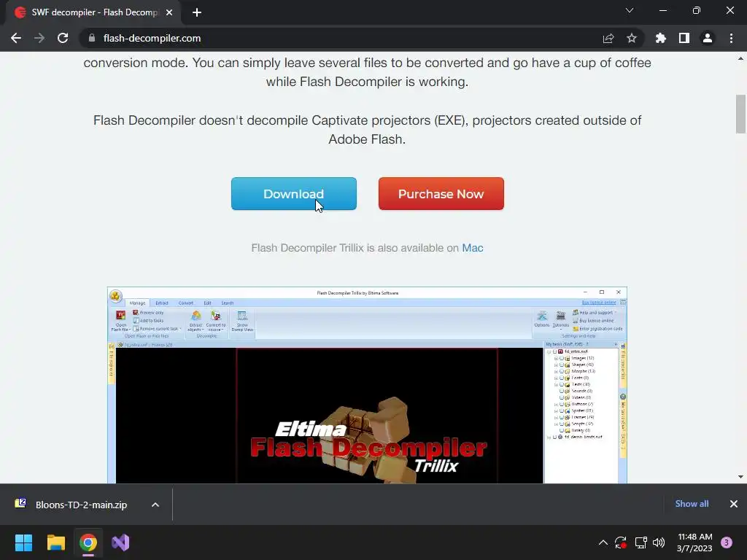Select the SWF decompiler tab
The width and height of the screenshot is (747, 560).
pyautogui.click(x=94, y=12)
